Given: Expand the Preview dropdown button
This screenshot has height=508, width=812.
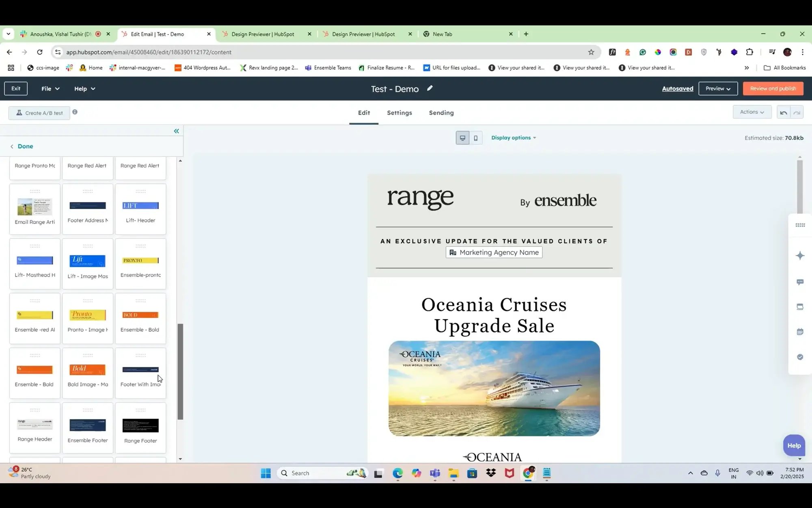Looking at the screenshot, I should pos(718,89).
